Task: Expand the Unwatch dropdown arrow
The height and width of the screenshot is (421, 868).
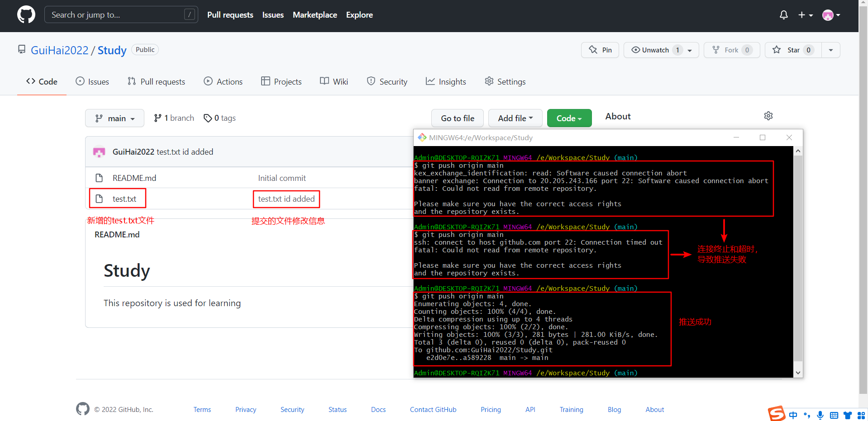Action: (690, 50)
